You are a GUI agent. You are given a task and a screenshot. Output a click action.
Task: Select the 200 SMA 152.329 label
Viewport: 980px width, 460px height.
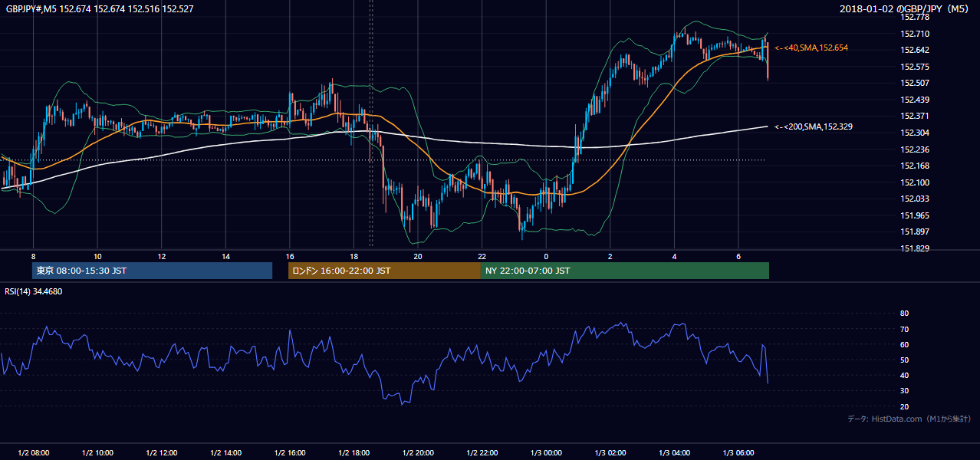pyautogui.click(x=814, y=127)
